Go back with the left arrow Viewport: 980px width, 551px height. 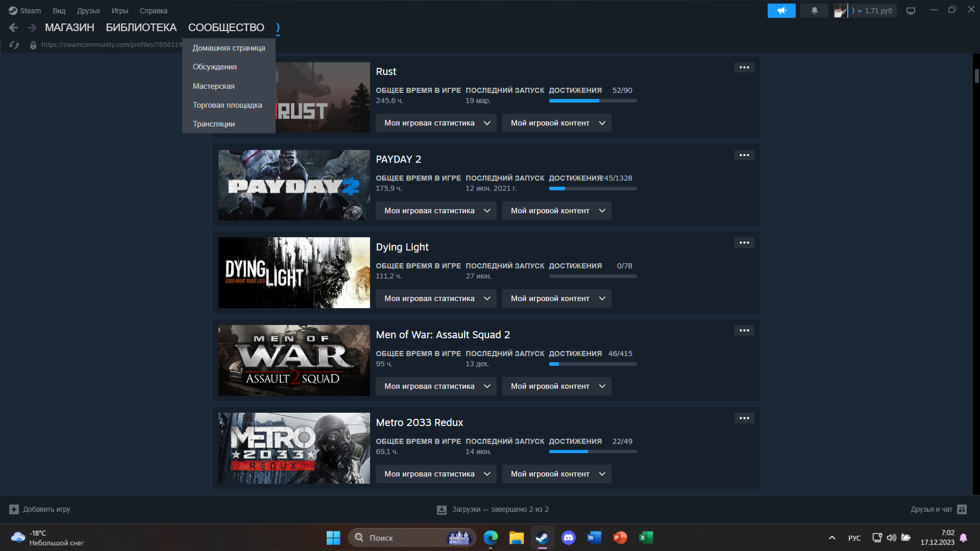point(14,28)
